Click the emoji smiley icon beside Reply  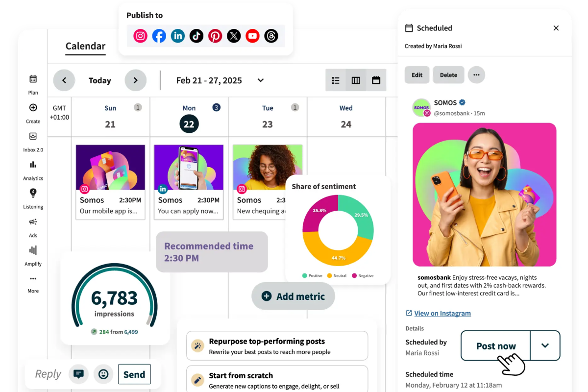pyautogui.click(x=103, y=374)
